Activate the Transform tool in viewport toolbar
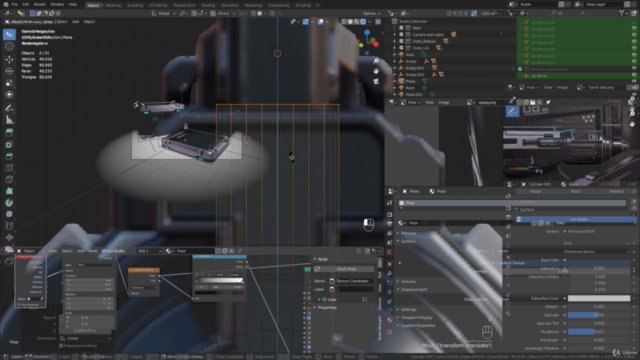 click(x=9, y=95)
